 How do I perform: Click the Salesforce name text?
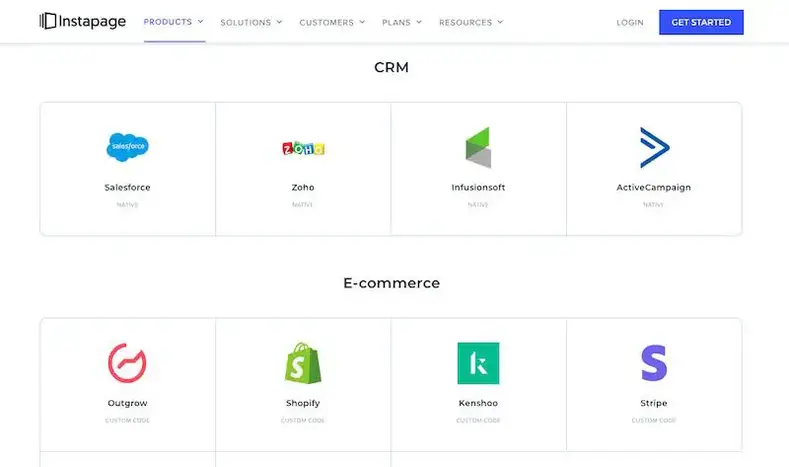coord(127,187)
